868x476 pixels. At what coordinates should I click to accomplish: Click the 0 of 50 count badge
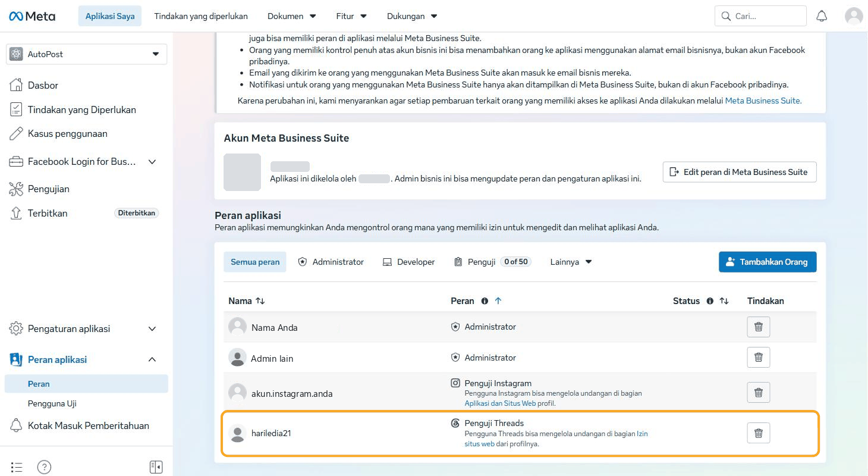click(515, 262)
